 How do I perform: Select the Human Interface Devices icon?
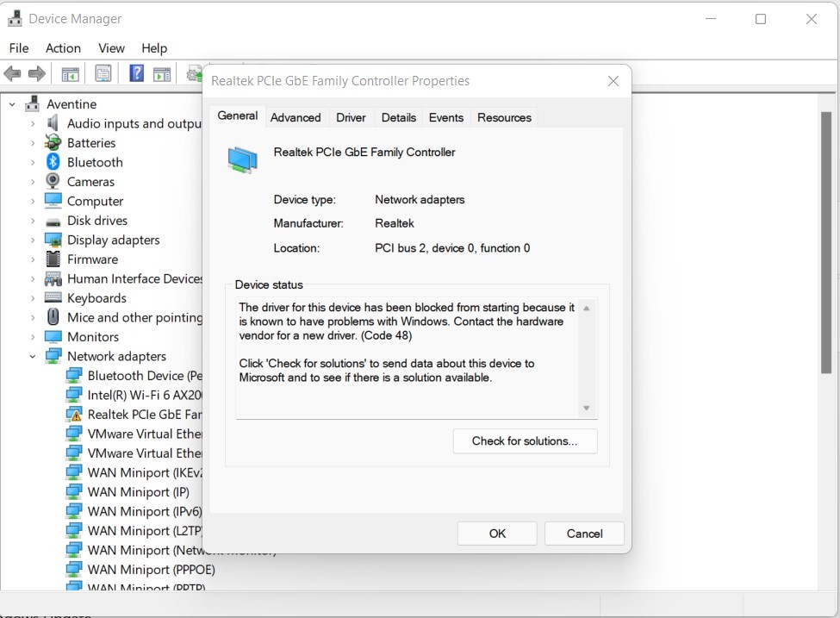53,278
